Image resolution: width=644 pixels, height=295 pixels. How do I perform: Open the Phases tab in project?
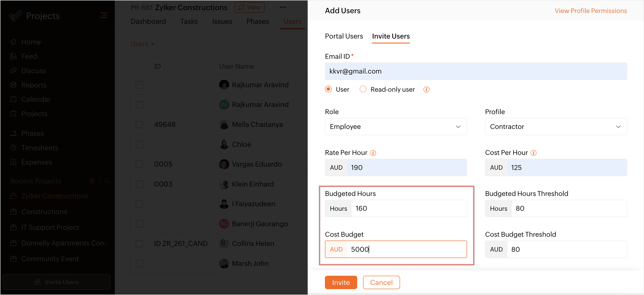pos(257,22)
